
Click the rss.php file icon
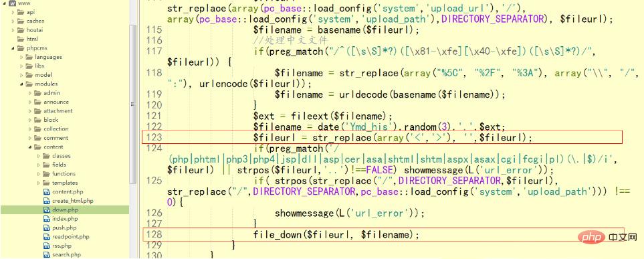point(46,246)
